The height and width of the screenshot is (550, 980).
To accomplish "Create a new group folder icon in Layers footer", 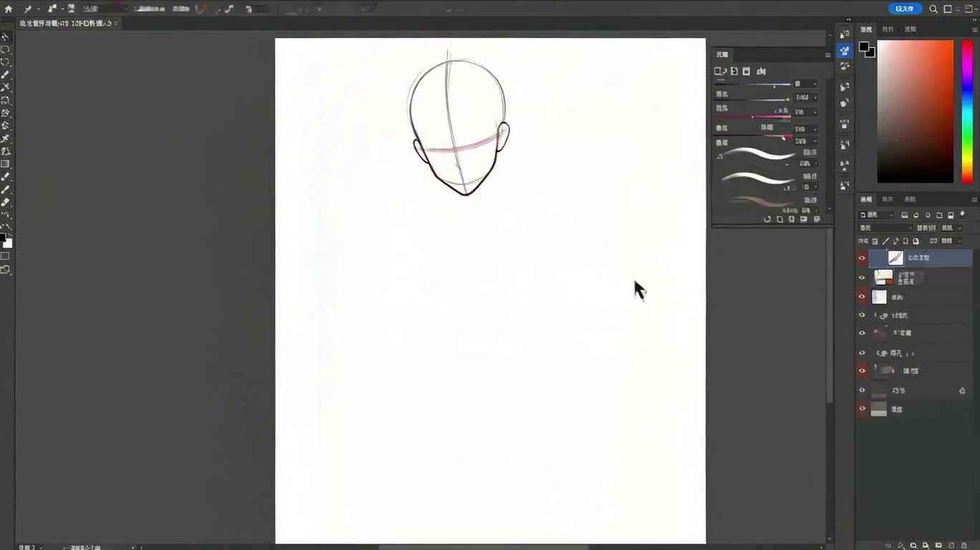I will [938, 545].
